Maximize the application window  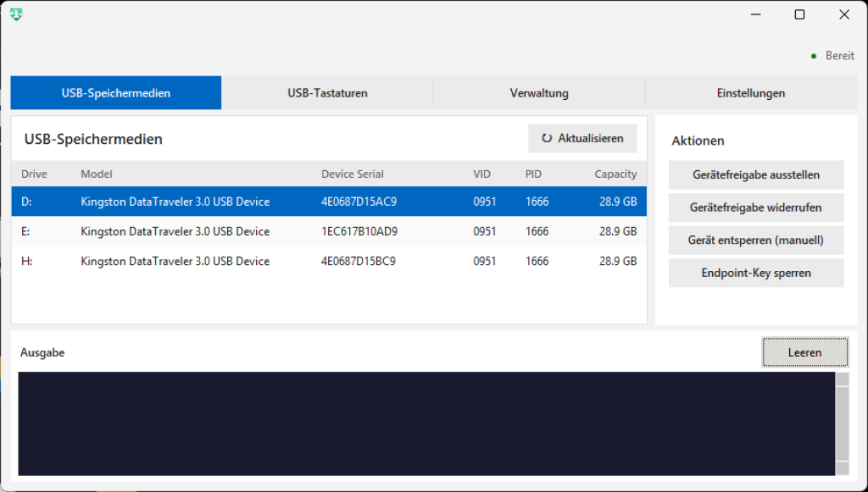point(799,14)
